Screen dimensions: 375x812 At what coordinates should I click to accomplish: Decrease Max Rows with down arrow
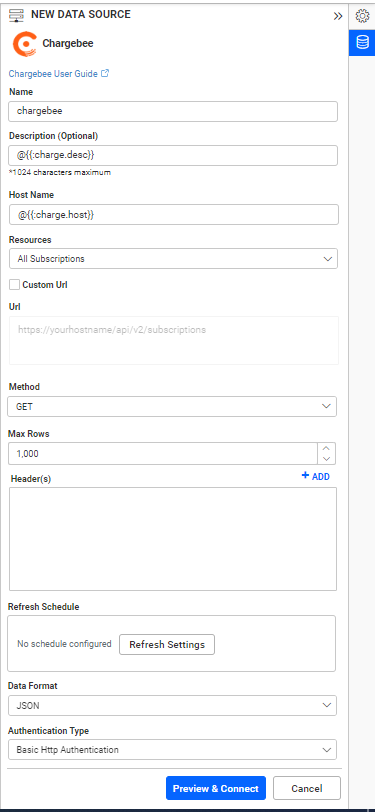pyautogui.click(x=326, y=459)
